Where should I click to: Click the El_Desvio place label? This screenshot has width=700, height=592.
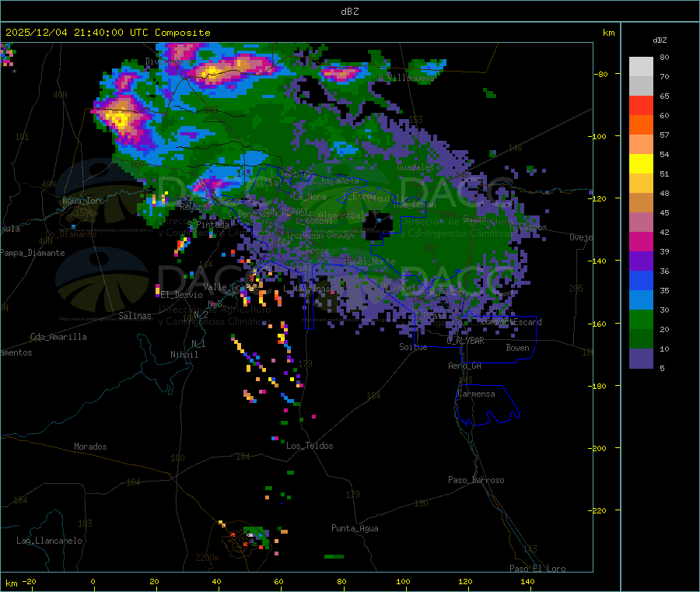(181, 295)
